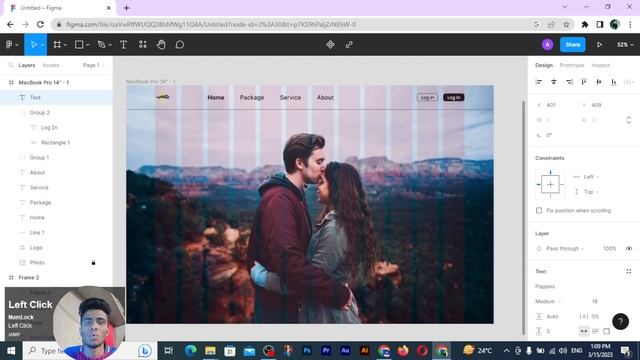Open Pen tool dropdown arrow
Image resolution: width=640 pixels, height=360 pixels.
click(110, 45)
